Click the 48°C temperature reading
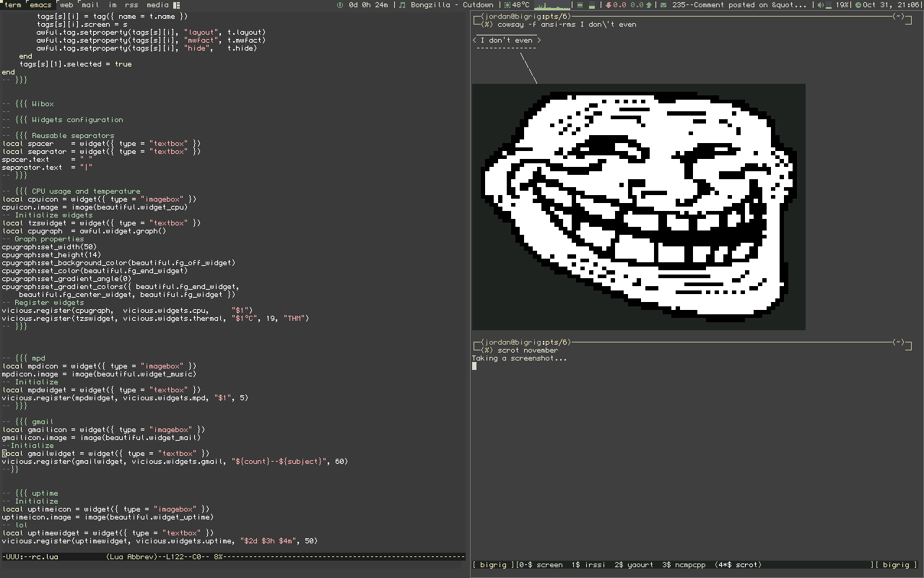 [x=520, y=4]
